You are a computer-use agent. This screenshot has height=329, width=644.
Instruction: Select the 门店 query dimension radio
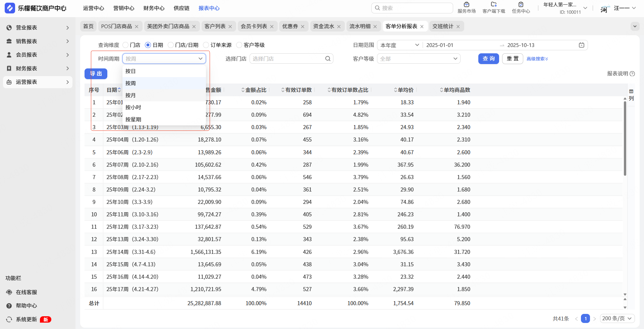(x=125, y=45)
